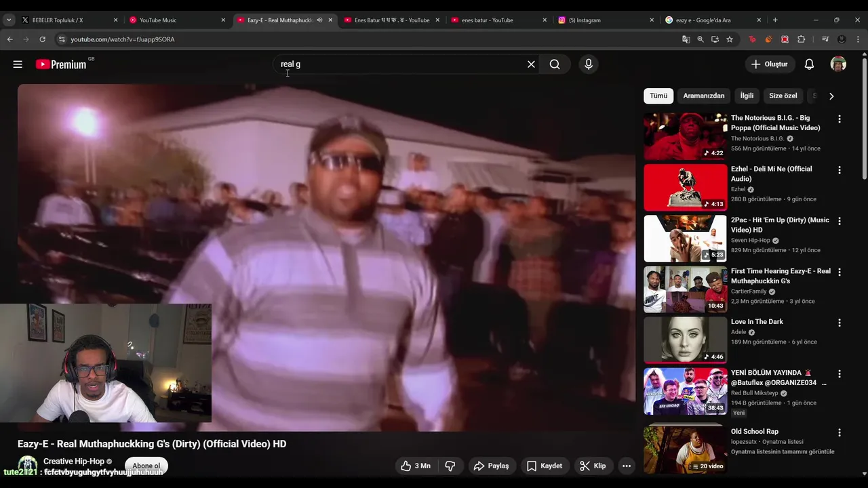Go back in browser history
868x488 pixels.
[x=9, y=39]
